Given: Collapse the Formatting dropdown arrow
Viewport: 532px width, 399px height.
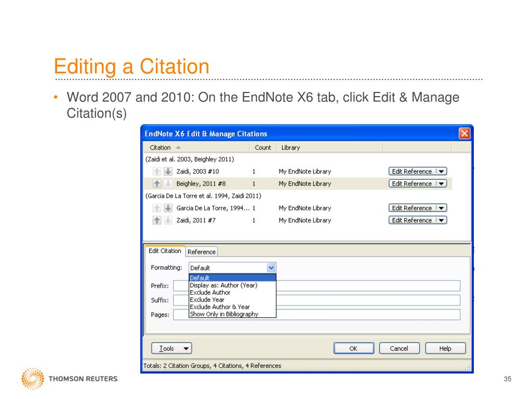Looking at the screenshot, I should point(271,268).
